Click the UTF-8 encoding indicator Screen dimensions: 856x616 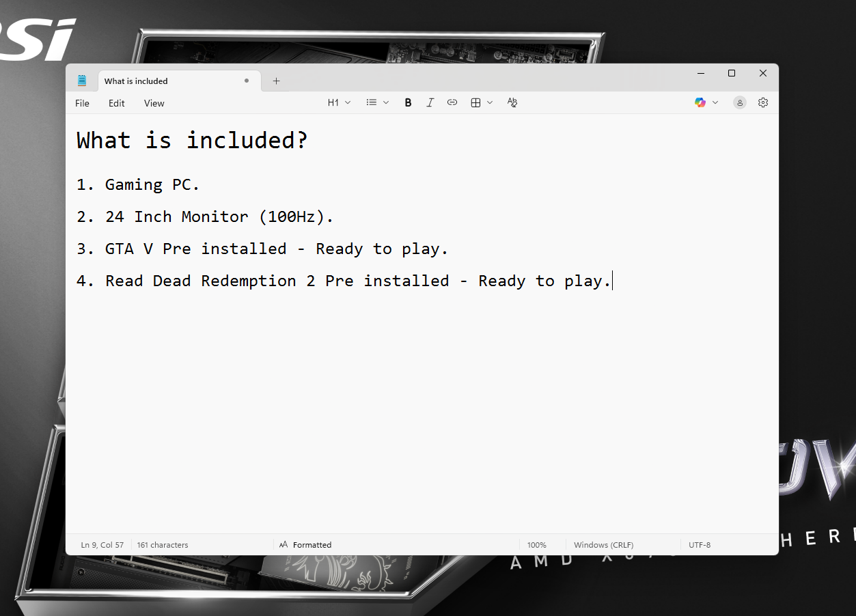click(x=700, y=545)
